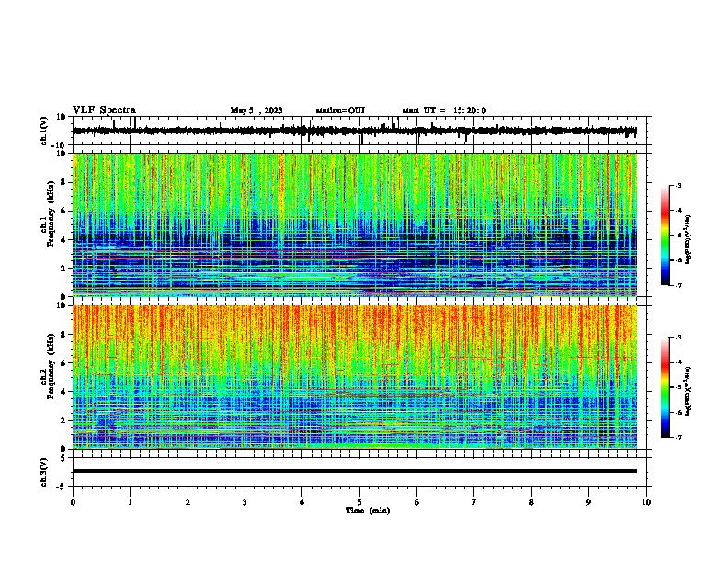Click time axis tick label "5"

pos(359,502)
